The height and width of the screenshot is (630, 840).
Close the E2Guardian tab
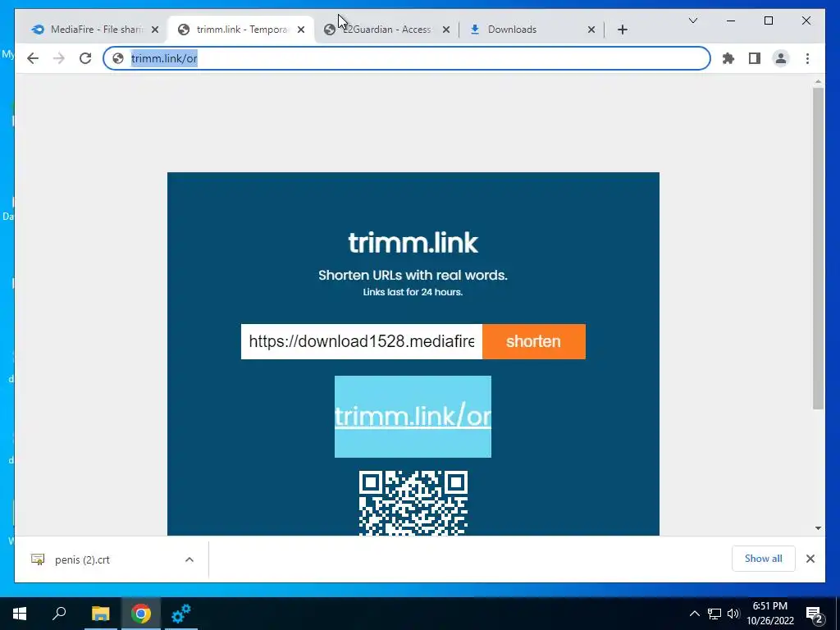(445, 30)
